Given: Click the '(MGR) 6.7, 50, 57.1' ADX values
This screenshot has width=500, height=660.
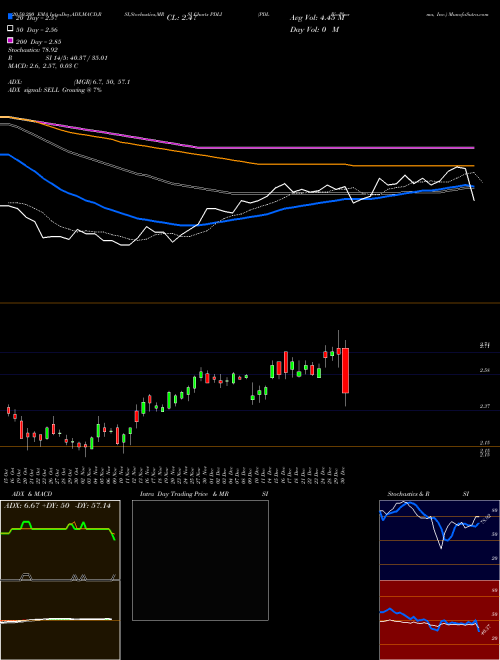Looking at the screenshot, I should (102, 82).
